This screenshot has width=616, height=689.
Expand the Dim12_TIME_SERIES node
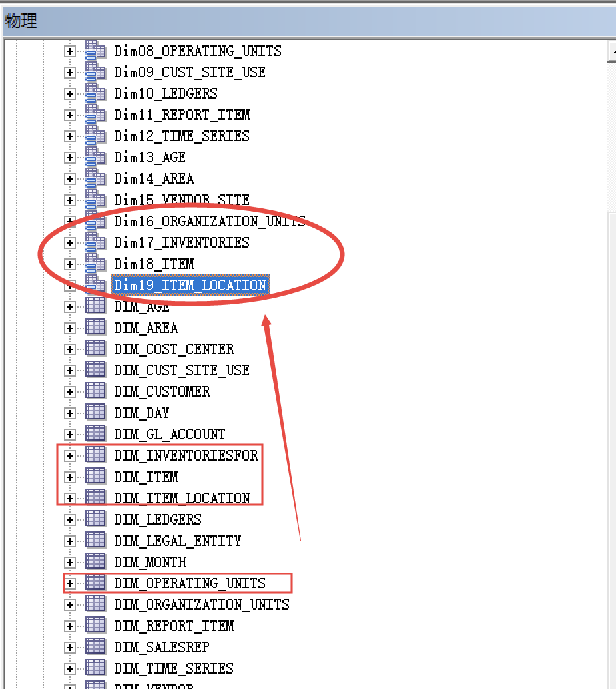pyautogui.click(x=69, y=136)
